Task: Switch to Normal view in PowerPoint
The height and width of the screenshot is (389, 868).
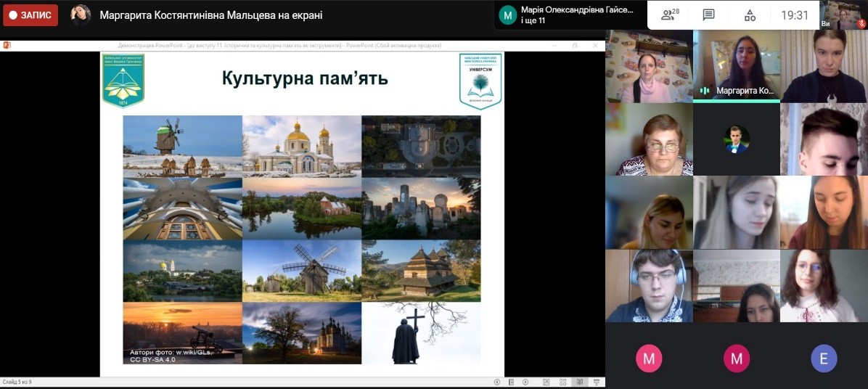Action: click(546, 382)
